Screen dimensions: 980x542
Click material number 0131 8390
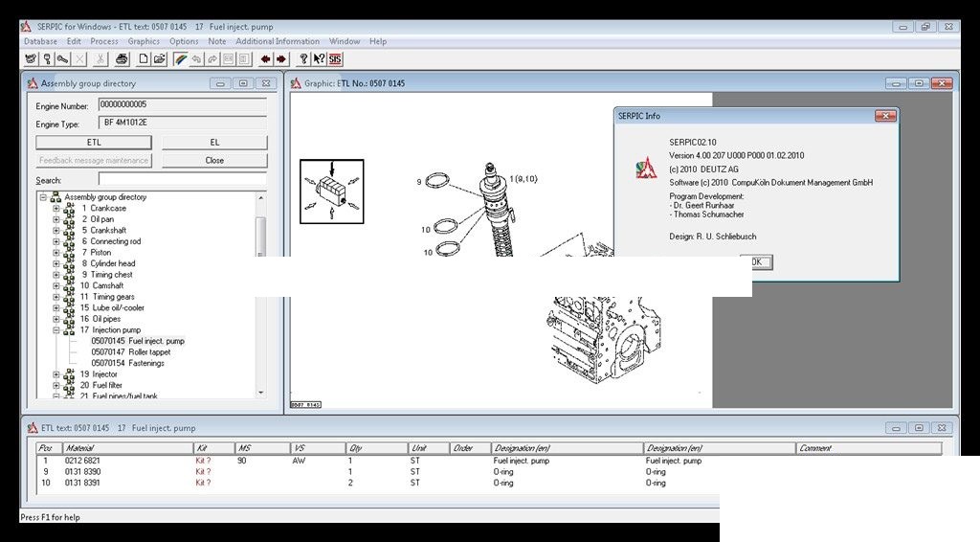82,472
